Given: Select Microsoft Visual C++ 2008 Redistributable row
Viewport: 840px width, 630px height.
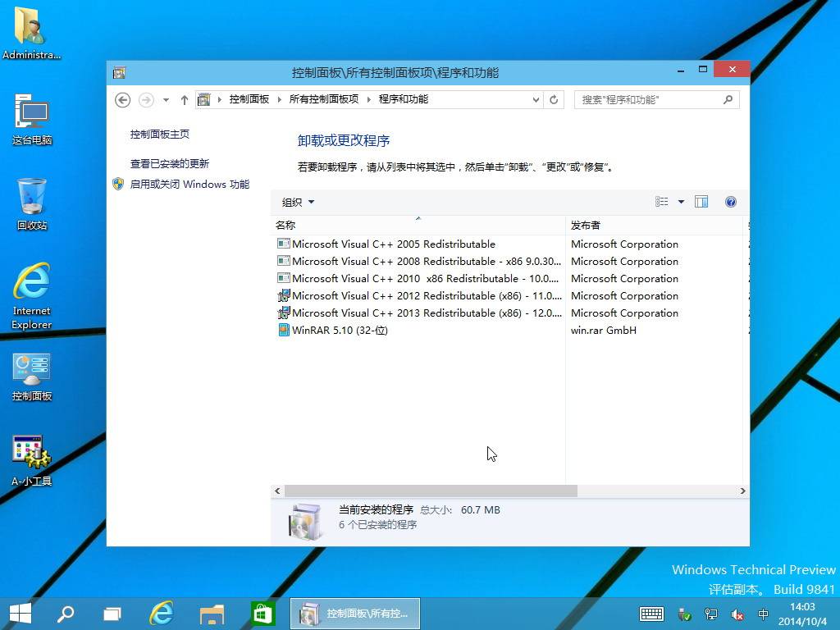Looking at the screenshot, I should (x=419, y=262).
